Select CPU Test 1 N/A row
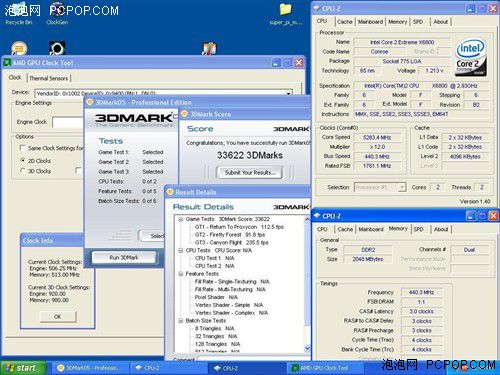The width and height of the screenshot is (500, 375). point(215,258)
